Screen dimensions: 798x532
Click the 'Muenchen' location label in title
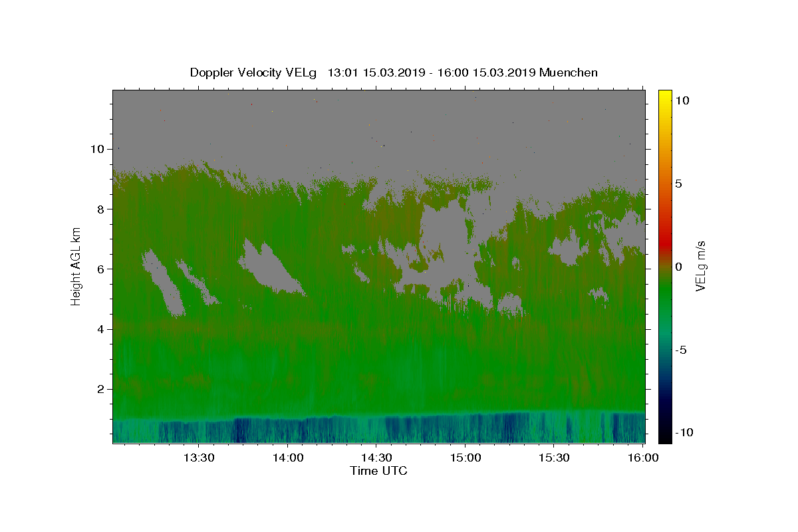tap(569, 72)
